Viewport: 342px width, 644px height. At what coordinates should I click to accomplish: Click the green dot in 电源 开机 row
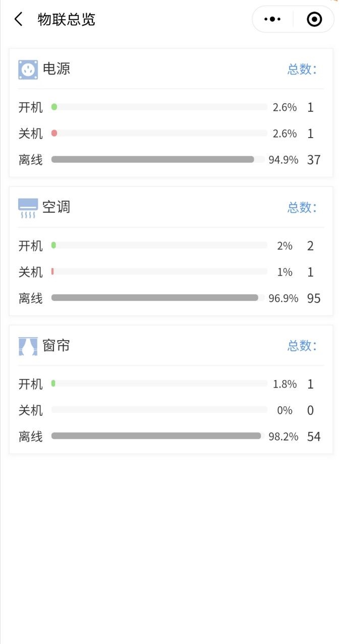coord(54,107)
